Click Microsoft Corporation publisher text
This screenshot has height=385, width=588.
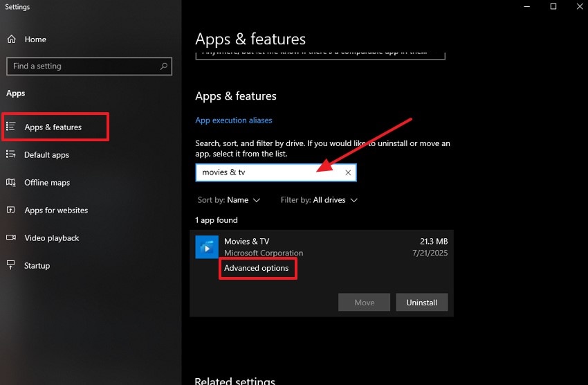click(x=264, y=253)
